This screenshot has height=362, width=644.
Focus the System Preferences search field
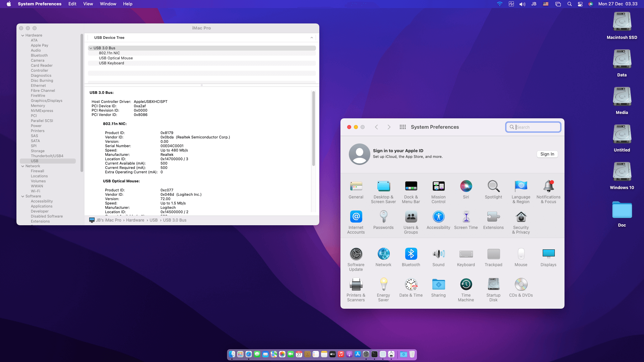click(x=533, y=127)
